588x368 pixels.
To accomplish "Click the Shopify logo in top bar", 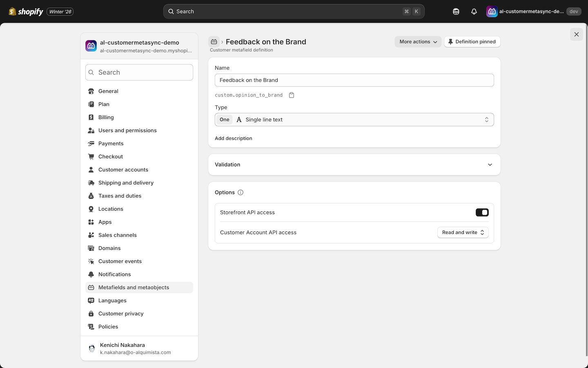I will coord(12,11).
